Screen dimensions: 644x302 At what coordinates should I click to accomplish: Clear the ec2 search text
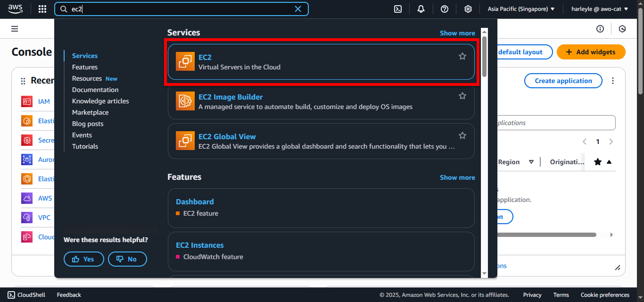298,9
